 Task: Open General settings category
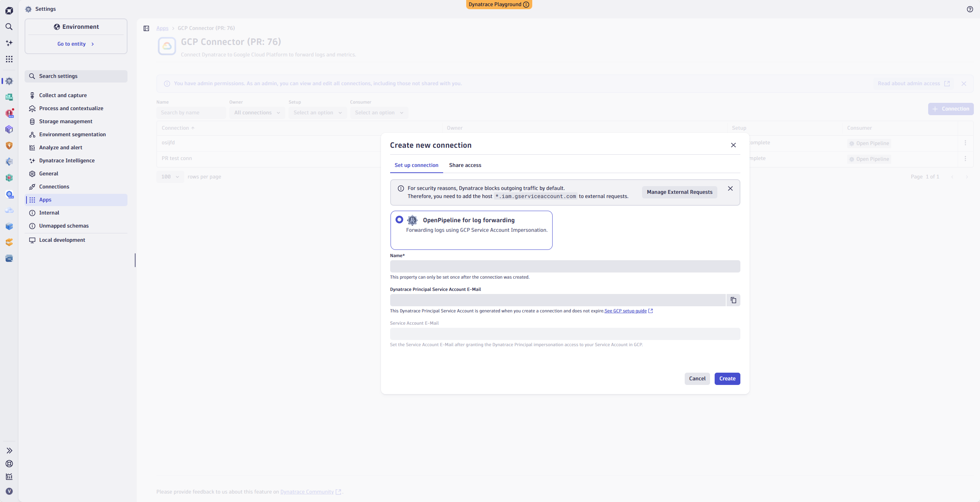tap(76, 173)
